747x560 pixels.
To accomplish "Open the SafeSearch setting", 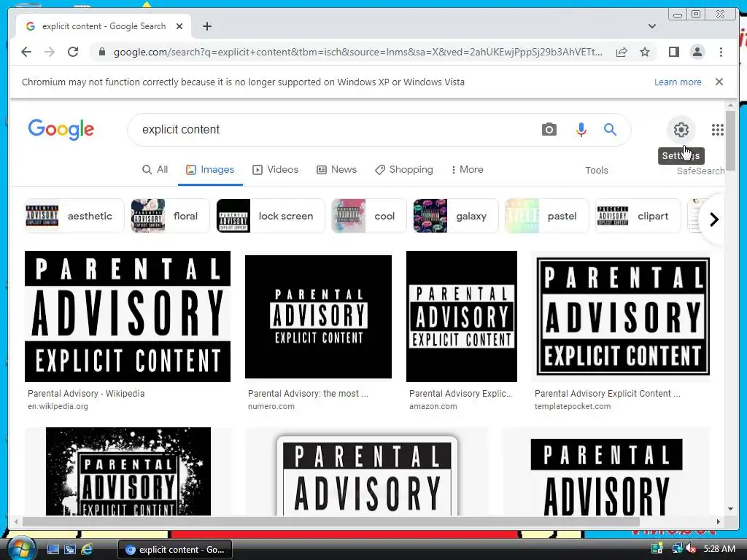I will (x=700, y=171).
